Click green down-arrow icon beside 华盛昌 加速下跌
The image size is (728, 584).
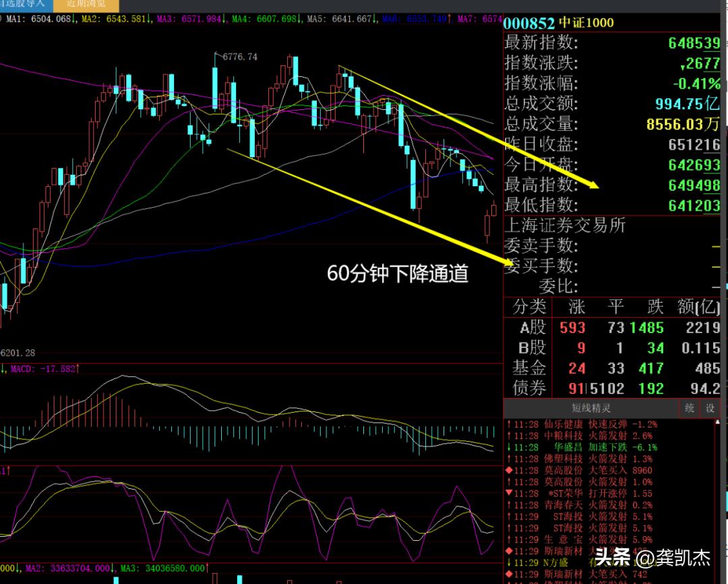click(508, 448)
